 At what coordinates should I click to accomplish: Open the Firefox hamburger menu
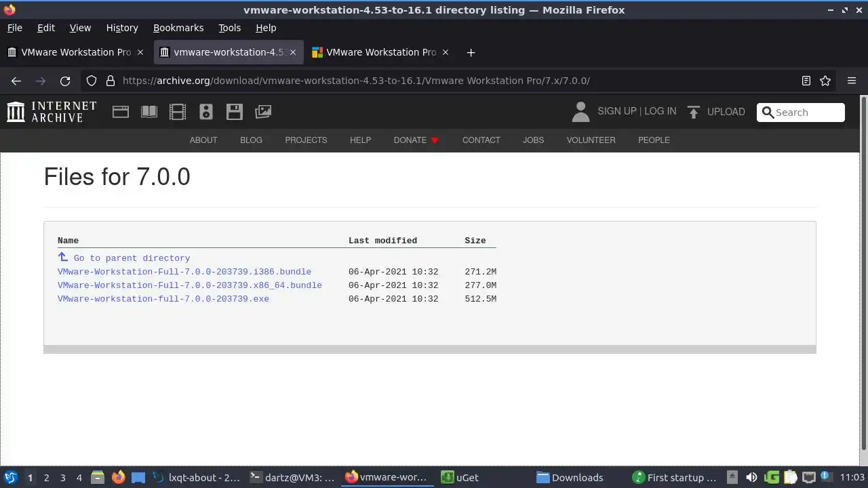tap(852, 81)
